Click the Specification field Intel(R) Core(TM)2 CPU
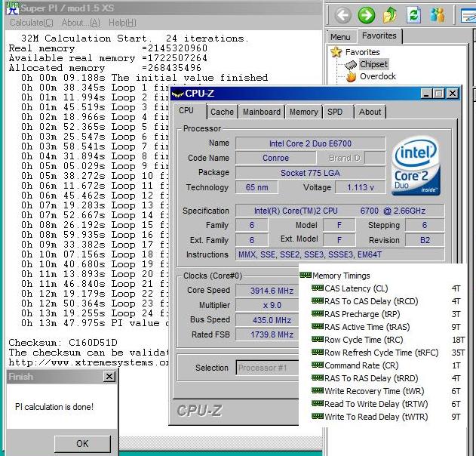The height and width of the screenshot is (456, 476). (339, 211)
